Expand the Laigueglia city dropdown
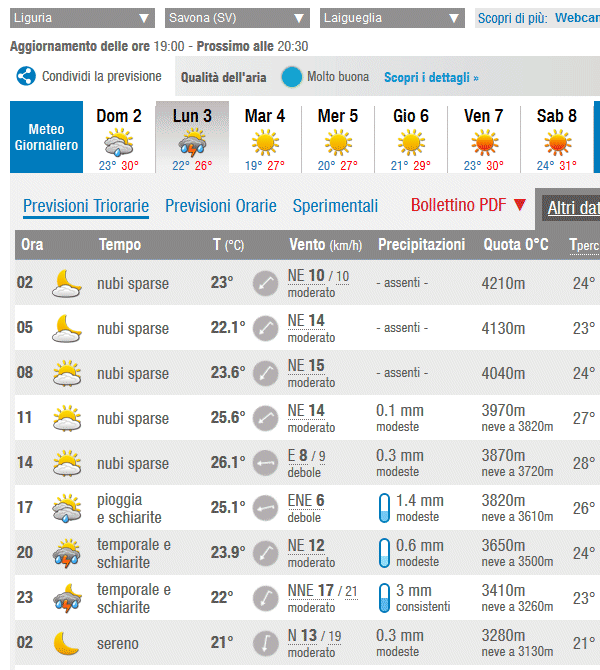This screenshot has height=670, width=600. (x=393, y=18)
